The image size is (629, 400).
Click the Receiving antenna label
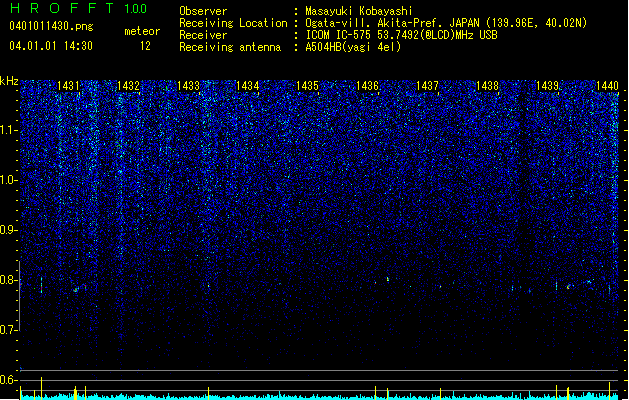230,47
